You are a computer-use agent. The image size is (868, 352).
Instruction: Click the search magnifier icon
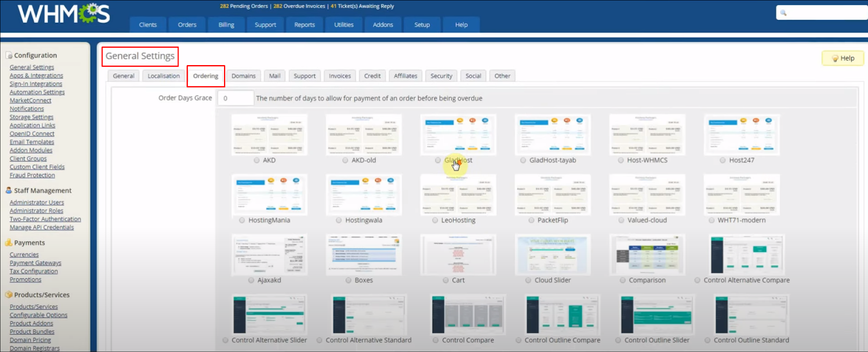[783, 12]
